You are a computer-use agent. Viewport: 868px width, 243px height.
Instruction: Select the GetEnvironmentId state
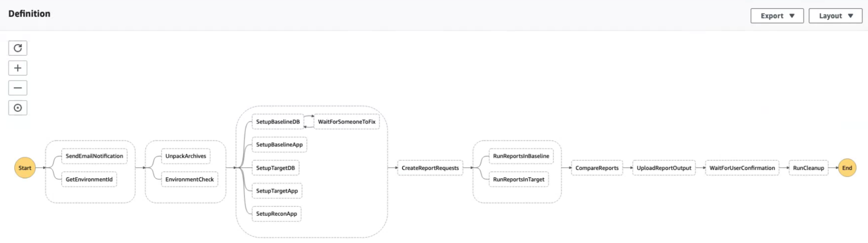89,179
